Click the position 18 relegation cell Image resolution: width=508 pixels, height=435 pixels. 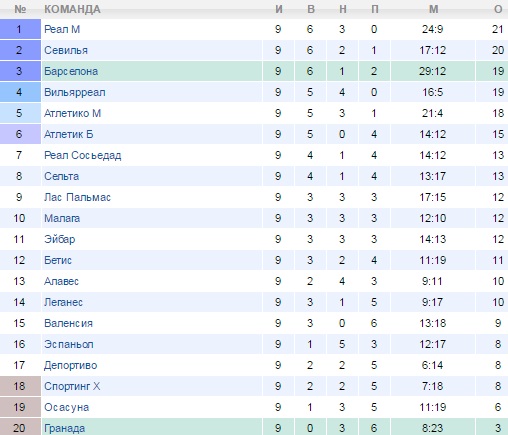[x=20, y=386]
